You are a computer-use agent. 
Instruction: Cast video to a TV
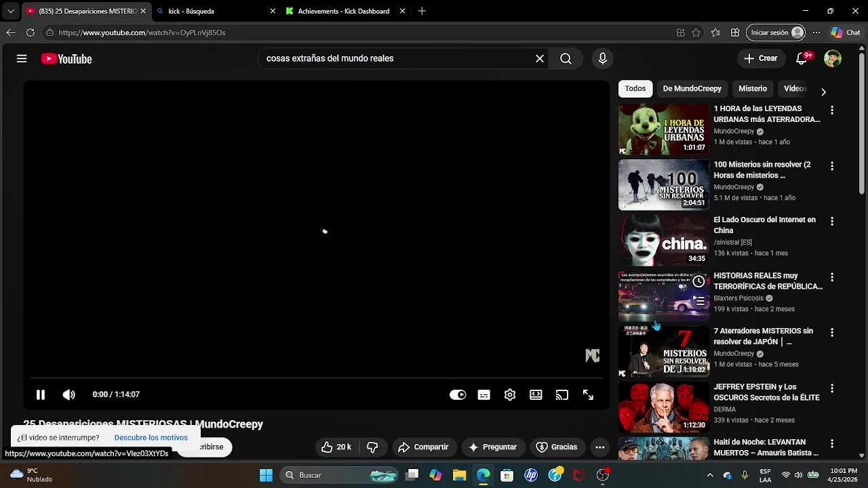(x=561, y=394)
